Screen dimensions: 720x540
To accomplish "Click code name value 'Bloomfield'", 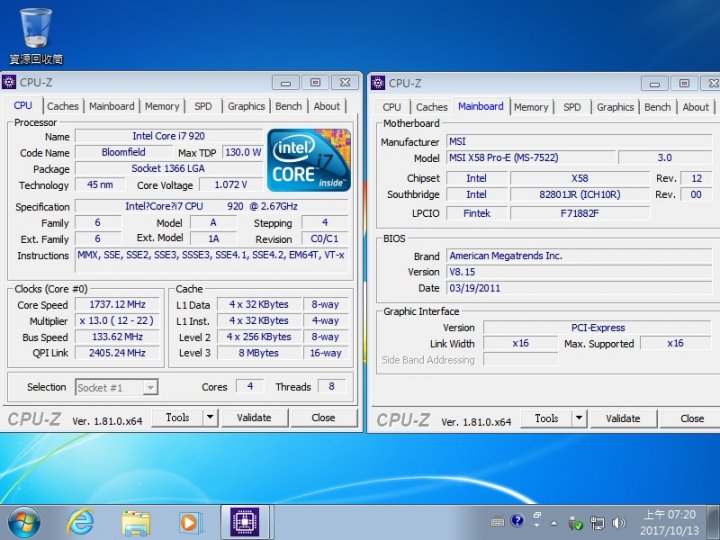I will point(124,152).
